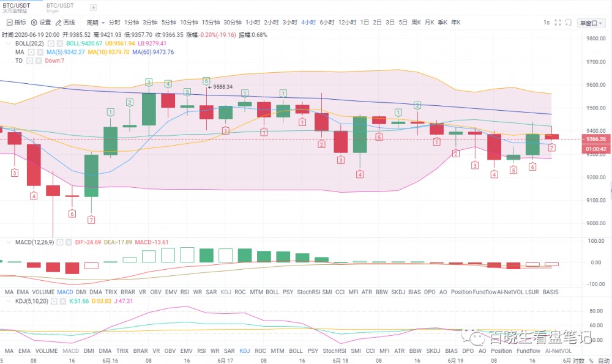This screenshot has width=612, height=364.
Task: Click the 1s refresh interval button
Action: click(x=547, y=22)
